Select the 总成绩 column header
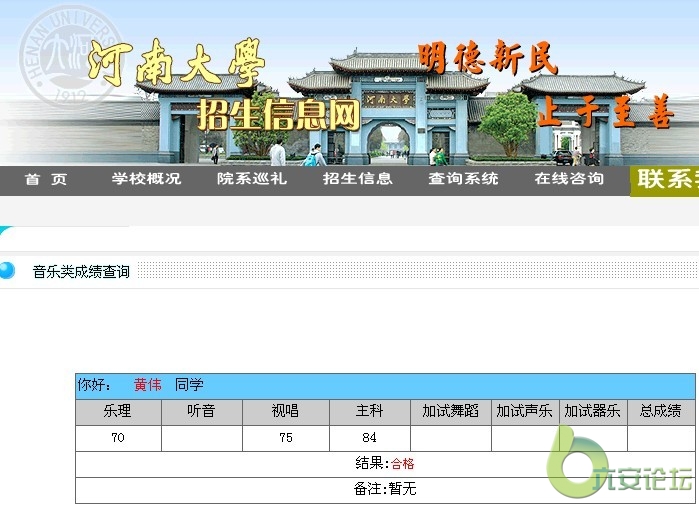 click(x=660, y=411)
